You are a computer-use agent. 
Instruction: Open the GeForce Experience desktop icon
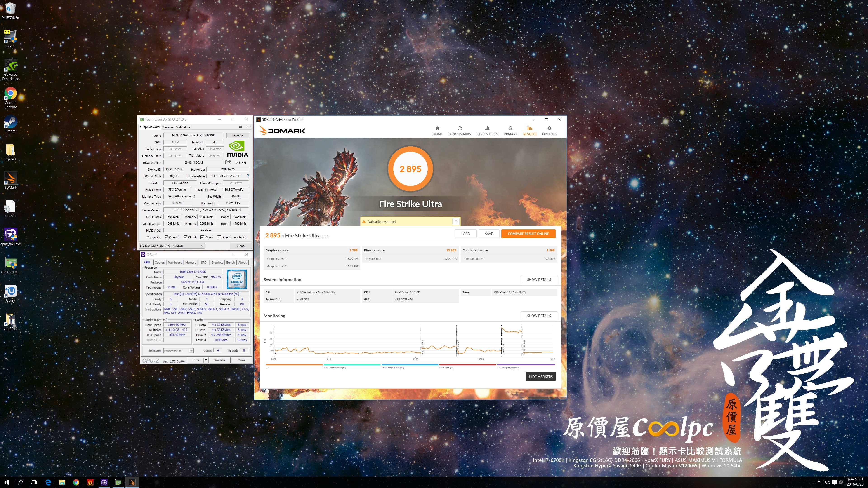(x=10, y=69)
